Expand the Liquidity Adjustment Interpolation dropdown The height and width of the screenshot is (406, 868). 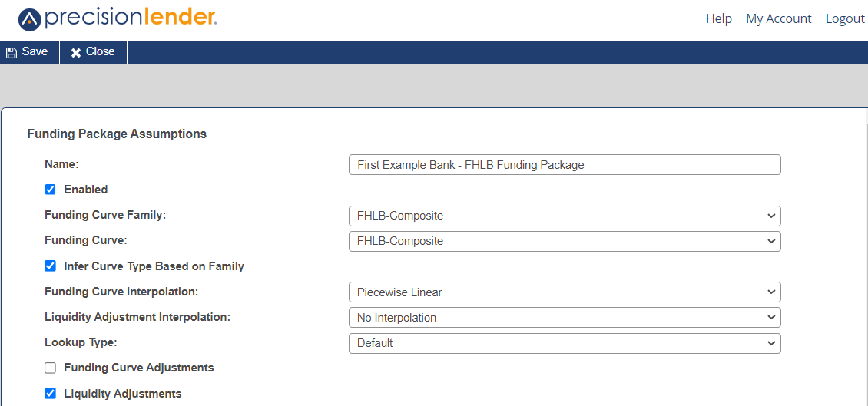(565, 318)
